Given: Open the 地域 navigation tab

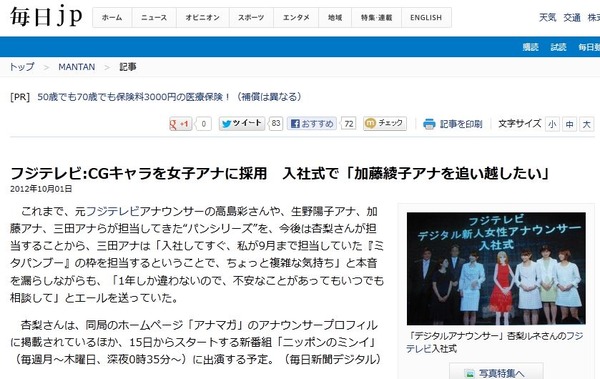Looking at the screenshot, I should (x=335, y=18).
